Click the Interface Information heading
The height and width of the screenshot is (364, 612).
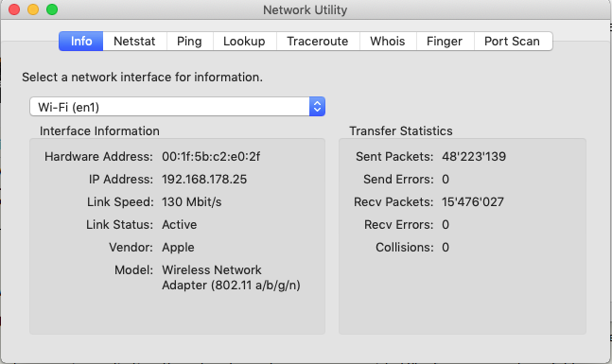[99, 131]
